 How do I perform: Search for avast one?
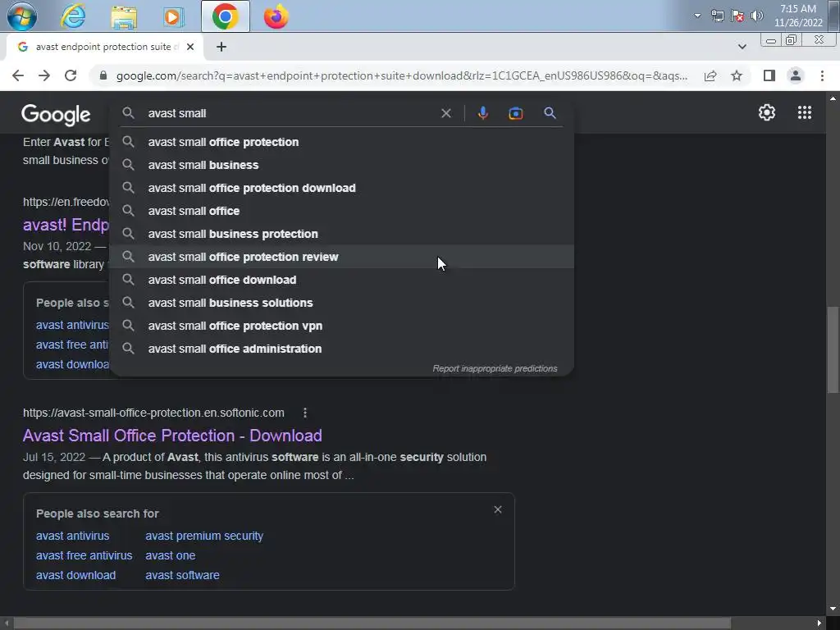[170, 555]
